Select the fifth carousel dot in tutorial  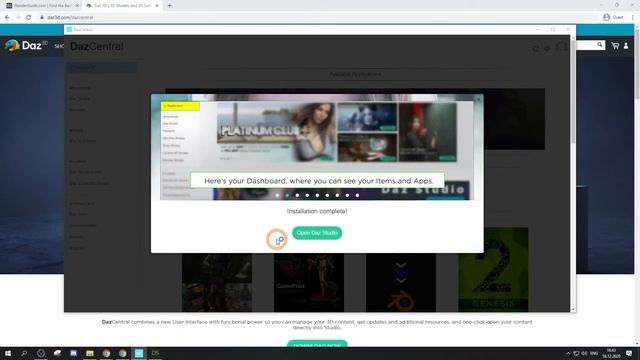[x=317, y=195]
